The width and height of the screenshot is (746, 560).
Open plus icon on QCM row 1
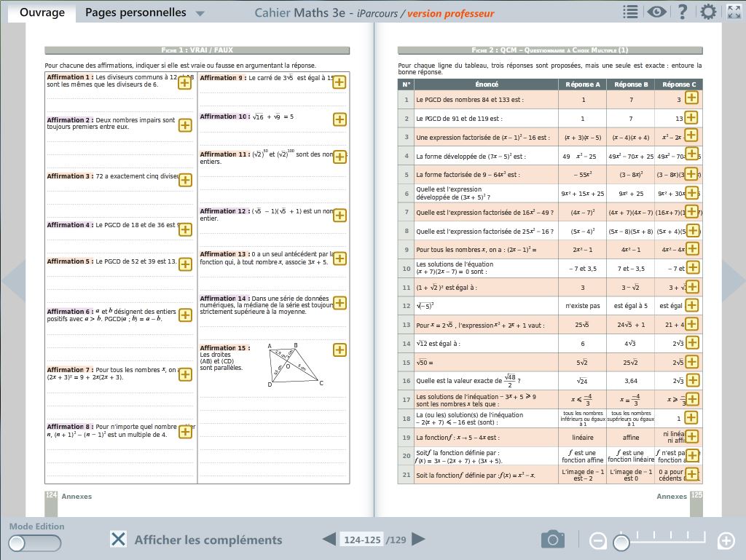(x=691, y=98)
